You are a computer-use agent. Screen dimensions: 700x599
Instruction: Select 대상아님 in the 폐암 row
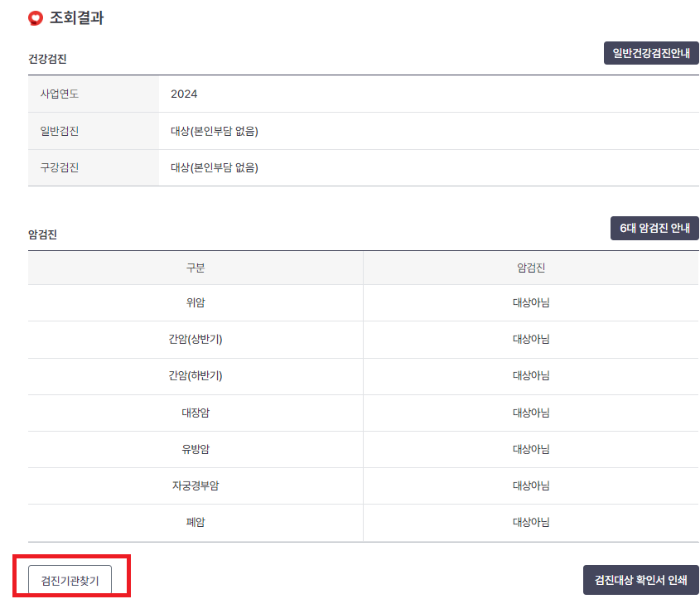531,522
